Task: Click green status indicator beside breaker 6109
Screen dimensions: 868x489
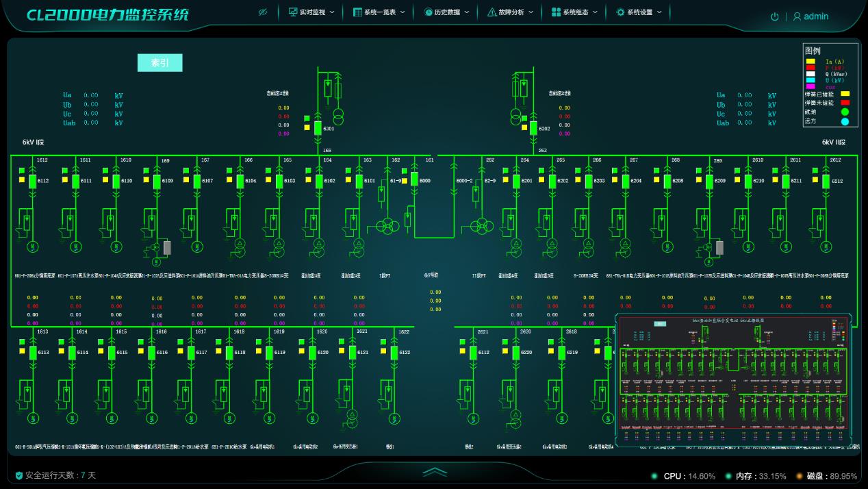Action: click(x=146, y=171)
